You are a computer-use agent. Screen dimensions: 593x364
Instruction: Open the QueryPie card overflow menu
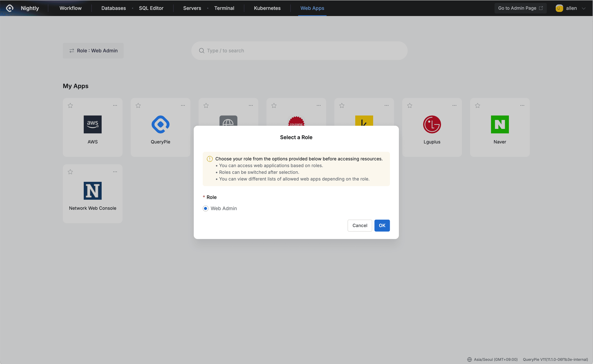183,105
